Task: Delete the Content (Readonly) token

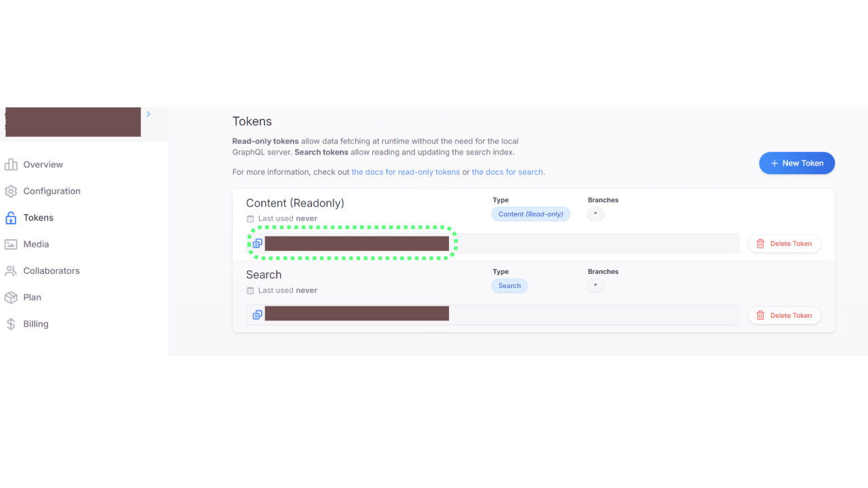Action: pyautogui.click(x=785, y=243)
